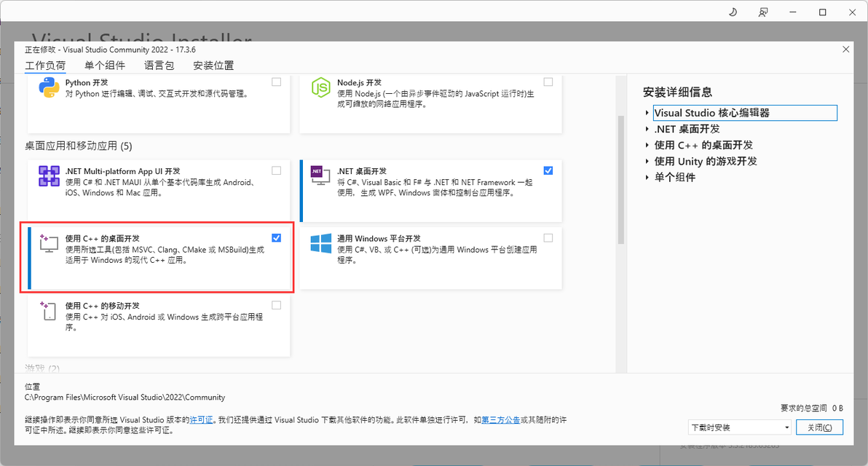Open the feedback icon in title bar

(x=763, y=12)
